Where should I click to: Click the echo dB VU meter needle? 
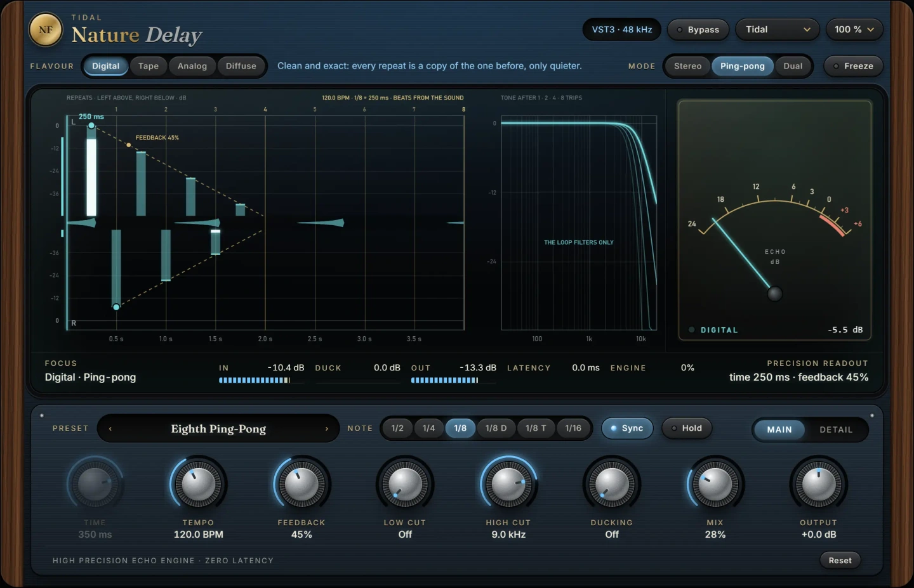(743, 256)
